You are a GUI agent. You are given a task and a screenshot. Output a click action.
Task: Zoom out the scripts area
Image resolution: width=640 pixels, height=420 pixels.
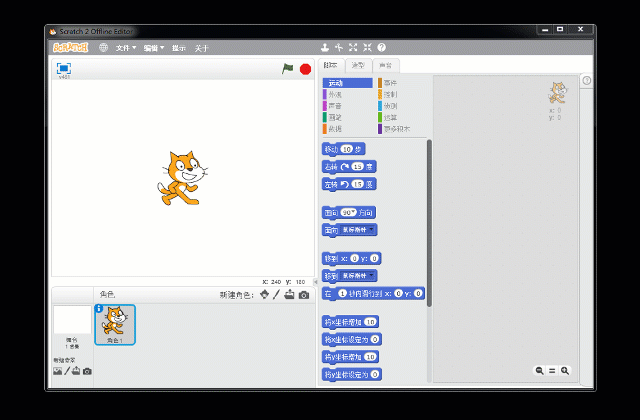(x=540, y=371)
